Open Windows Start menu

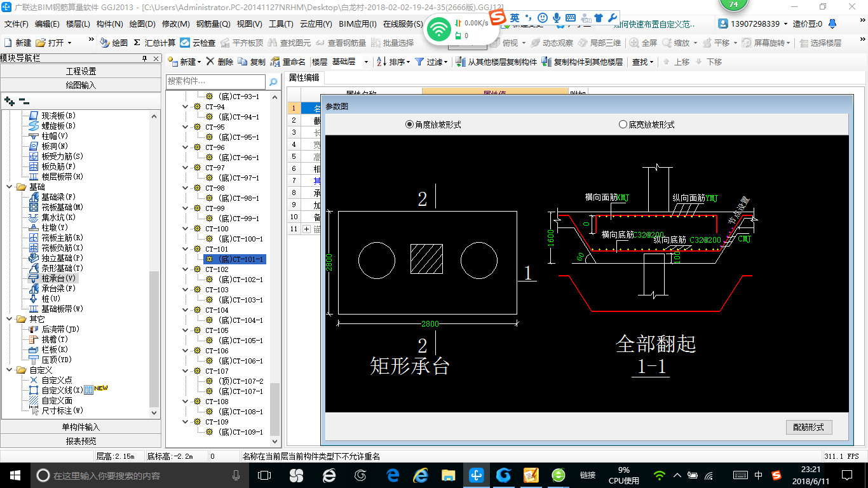coord(15,475)
